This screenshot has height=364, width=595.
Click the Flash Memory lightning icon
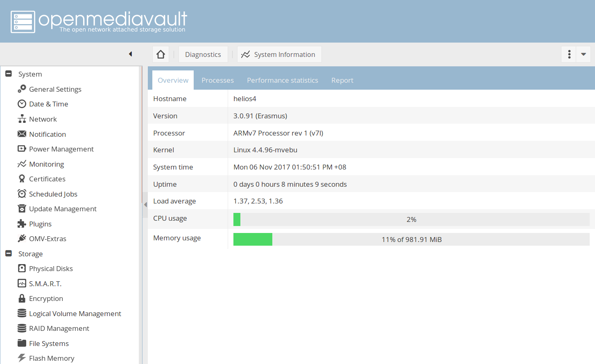(x=22, y=358)
